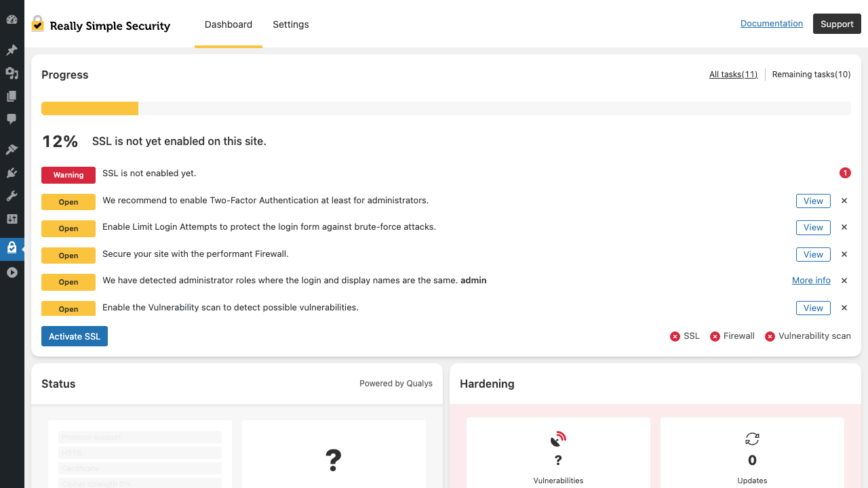This screenshot has height=488, width=868.
Task: Open Plugins via the plug sidebar icon
Action: [12, 173]
